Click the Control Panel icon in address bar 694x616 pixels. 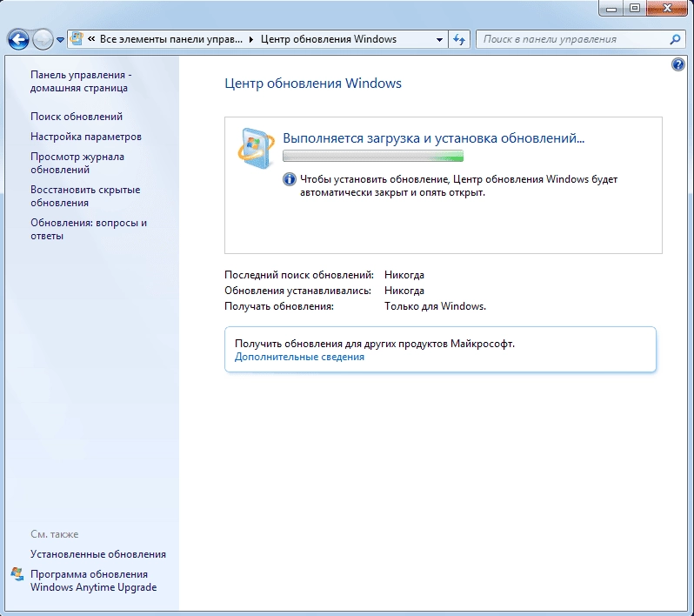pos(77,39)
